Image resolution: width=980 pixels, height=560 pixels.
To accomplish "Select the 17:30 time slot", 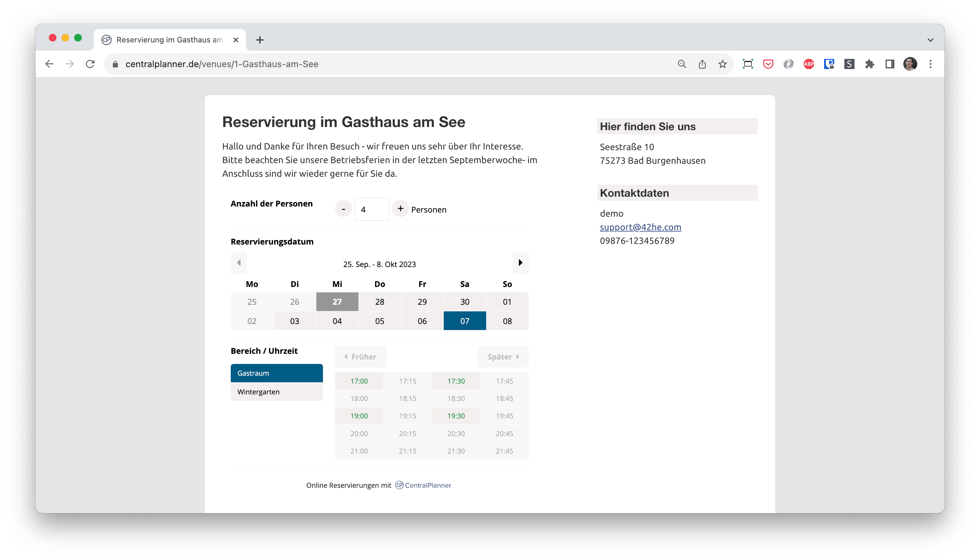I will pos(456,381).
